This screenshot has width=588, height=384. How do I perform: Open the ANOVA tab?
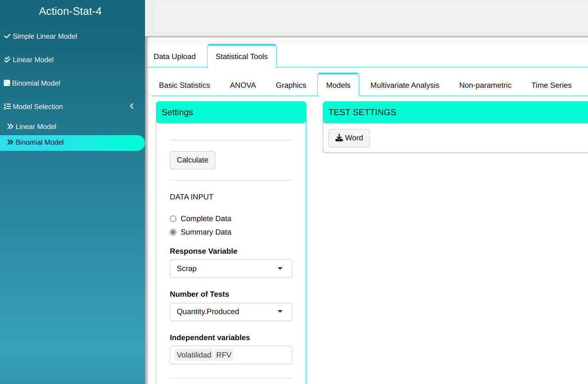coord(243,85)
